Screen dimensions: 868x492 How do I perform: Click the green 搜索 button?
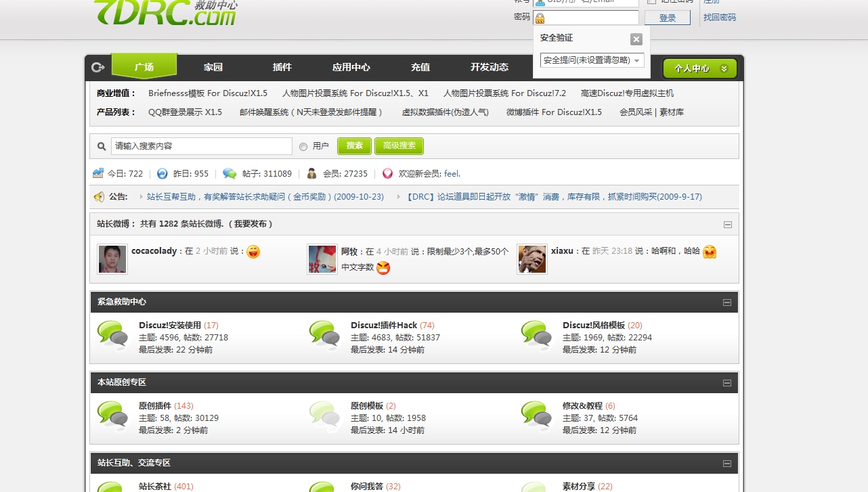click(x=355, y=146)
